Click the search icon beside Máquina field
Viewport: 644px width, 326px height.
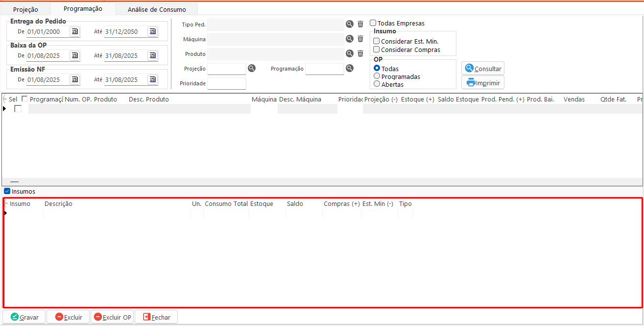pyautogui.click(x=350, y=39)
